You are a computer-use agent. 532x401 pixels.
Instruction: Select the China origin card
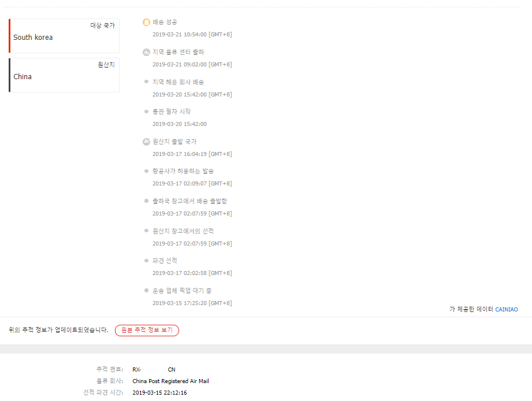click(x=64, y=75)
